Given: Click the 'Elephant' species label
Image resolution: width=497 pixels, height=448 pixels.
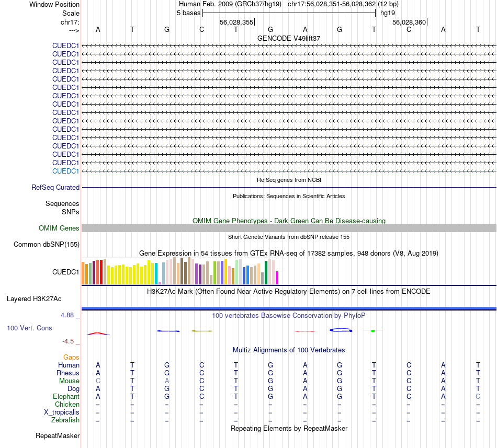Looking at the screenshot, I should click(66, 397).
